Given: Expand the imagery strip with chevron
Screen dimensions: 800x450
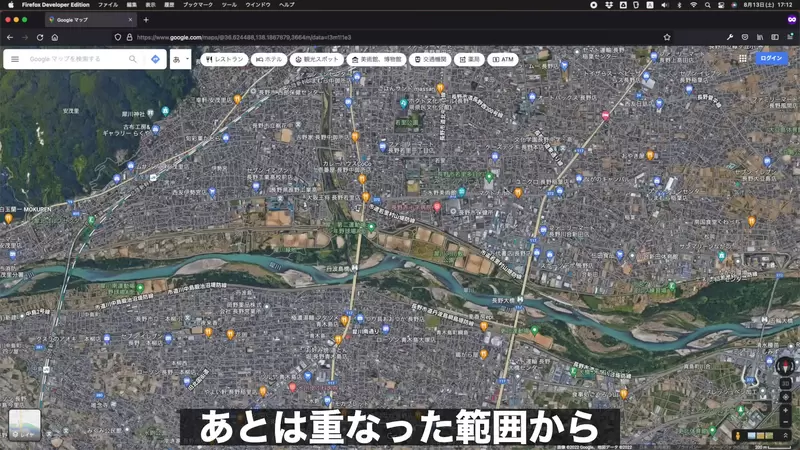Looking at the screenshot, I should (785, 436).
